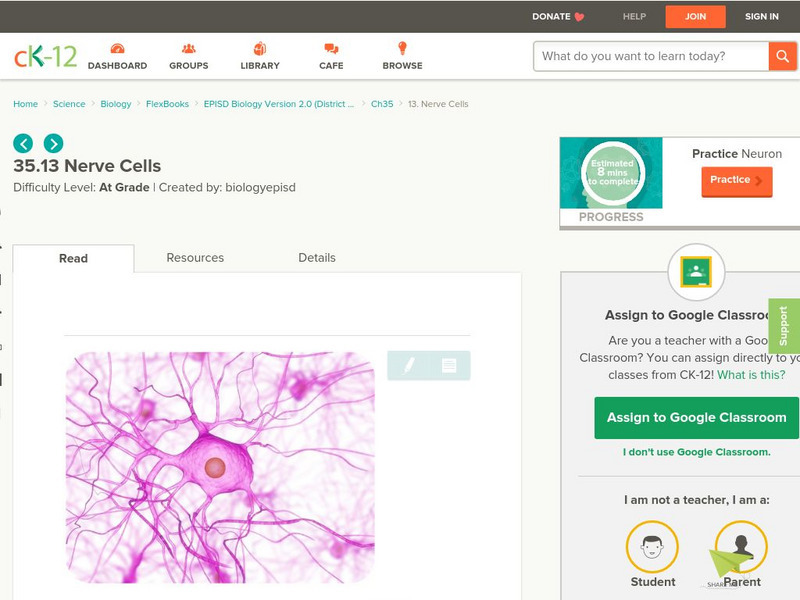Switch to the Details tab
Image resolution: width=800 pixels, height=600 pixels.
click(318, 257)
